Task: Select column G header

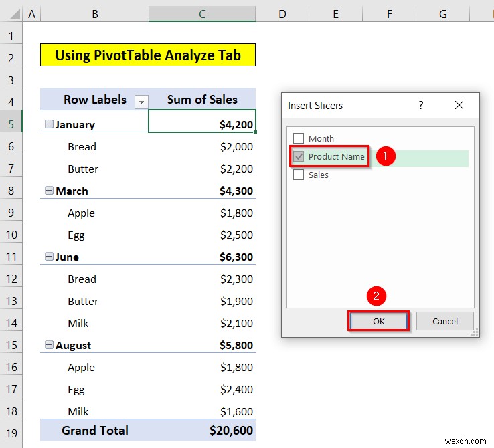Action: pyautogui.click(x=443, y=14)
